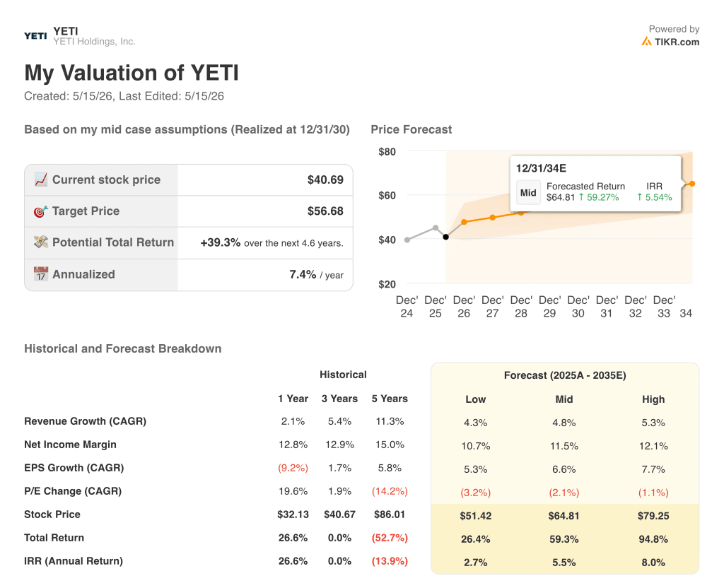Click the $56.68 Target Price value
This screenshot has width=724, height=588.
[x=325, y=211]
